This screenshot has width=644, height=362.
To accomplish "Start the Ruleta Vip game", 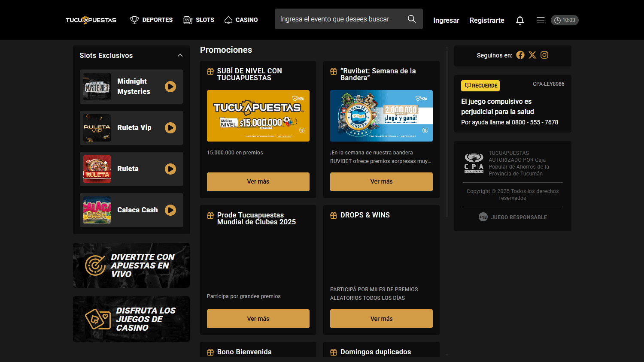I will pyautogui.click(x=170, y=127).
